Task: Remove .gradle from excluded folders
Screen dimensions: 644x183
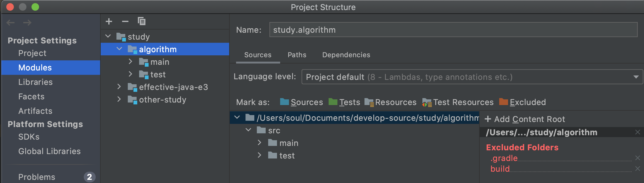Action: click(637, 158)
